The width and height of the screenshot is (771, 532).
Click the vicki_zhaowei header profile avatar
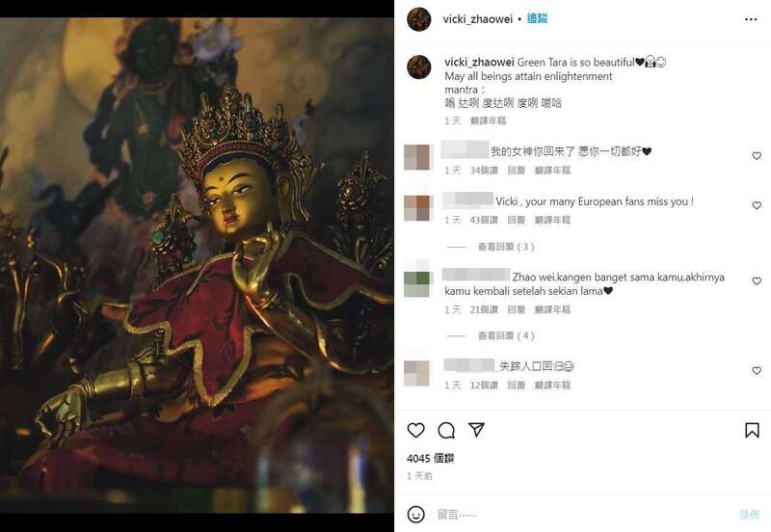click(x=419, y=19)
